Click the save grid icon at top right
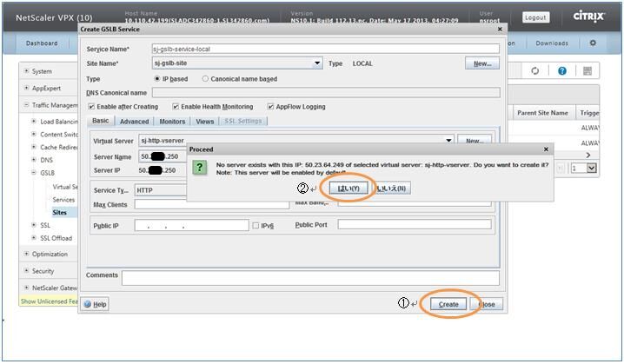The width and height of the screenshot is (624, 364). pyautogui.click(x=587, y=71)
